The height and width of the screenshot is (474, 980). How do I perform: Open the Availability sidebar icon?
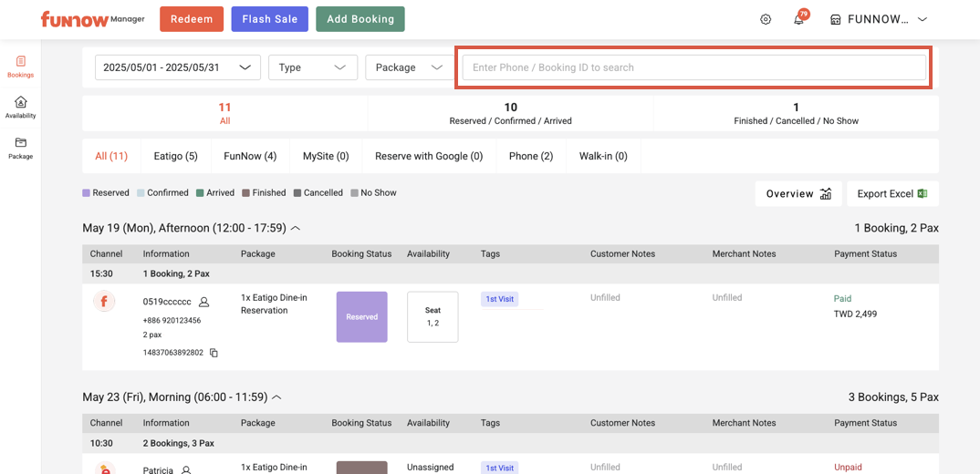coord(20,107)
